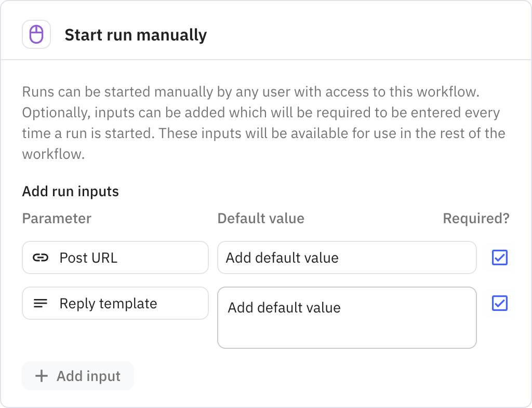Click the "Required?" column header
Image resolution: width=532 pixels, height=408 pixels.
(x=476, y=219)
